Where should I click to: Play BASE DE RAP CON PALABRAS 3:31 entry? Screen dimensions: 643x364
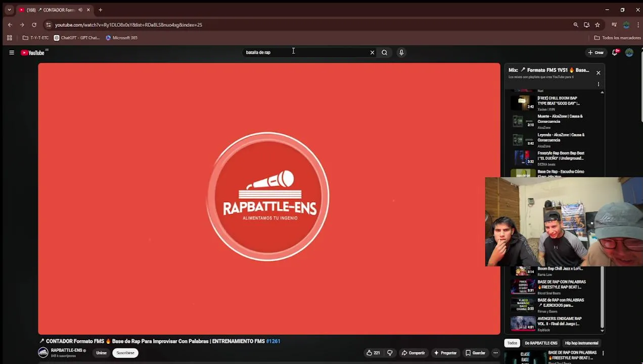[x=555, y=287]
